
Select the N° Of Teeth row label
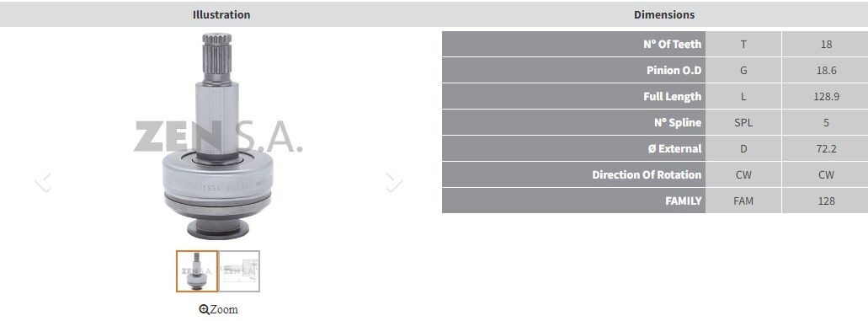[x=672, y=44]
